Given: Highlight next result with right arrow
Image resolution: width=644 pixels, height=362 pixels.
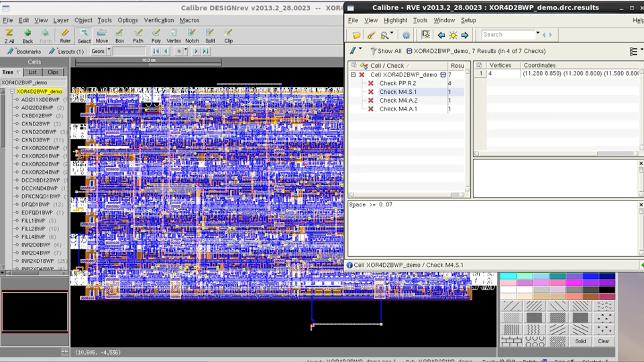Looking at the screenshot, I should click(x=465, y=36).
